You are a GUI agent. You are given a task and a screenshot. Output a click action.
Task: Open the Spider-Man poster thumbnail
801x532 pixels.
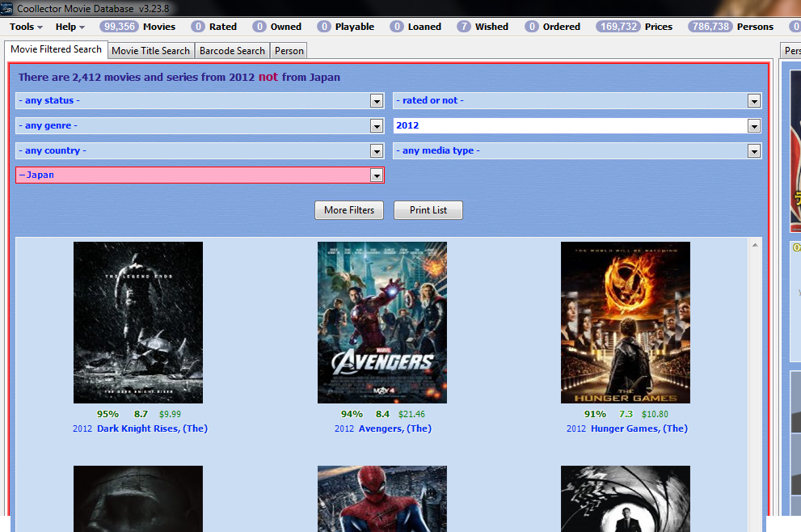382,498
